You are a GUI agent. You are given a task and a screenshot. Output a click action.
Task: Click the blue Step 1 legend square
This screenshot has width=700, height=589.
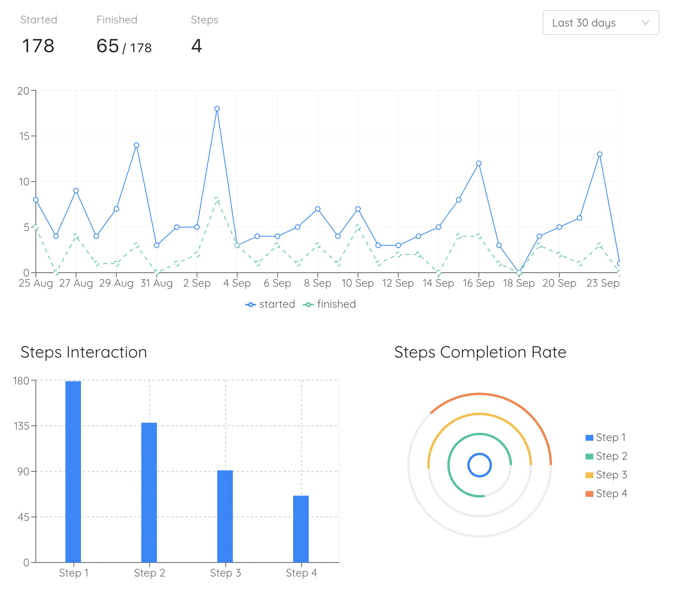tap(589, 437)
